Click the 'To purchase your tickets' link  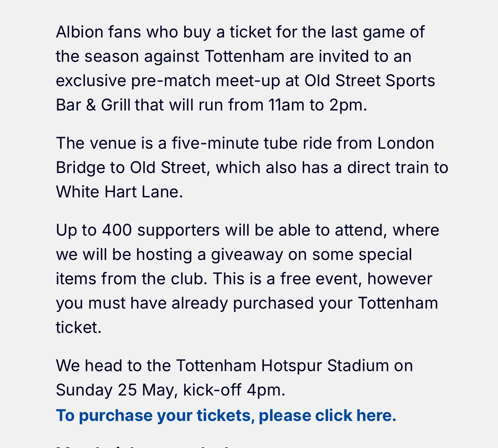[226, 416]
